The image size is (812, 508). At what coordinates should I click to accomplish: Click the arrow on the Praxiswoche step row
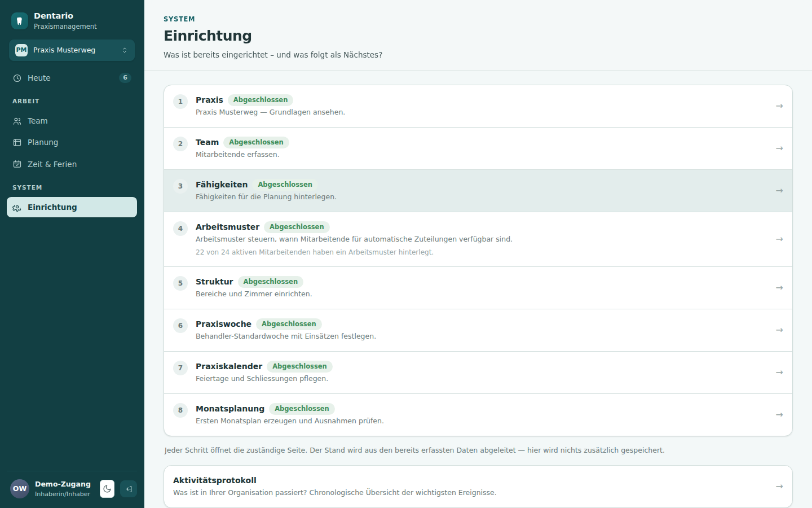[779, 330]
